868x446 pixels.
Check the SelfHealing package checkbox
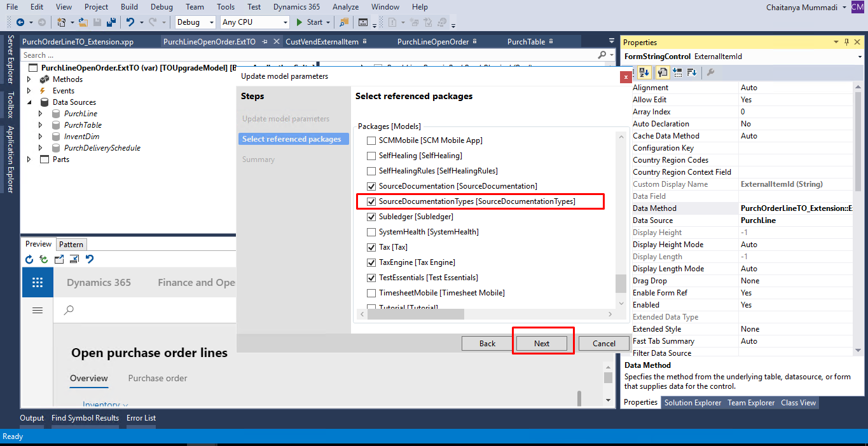372,156
